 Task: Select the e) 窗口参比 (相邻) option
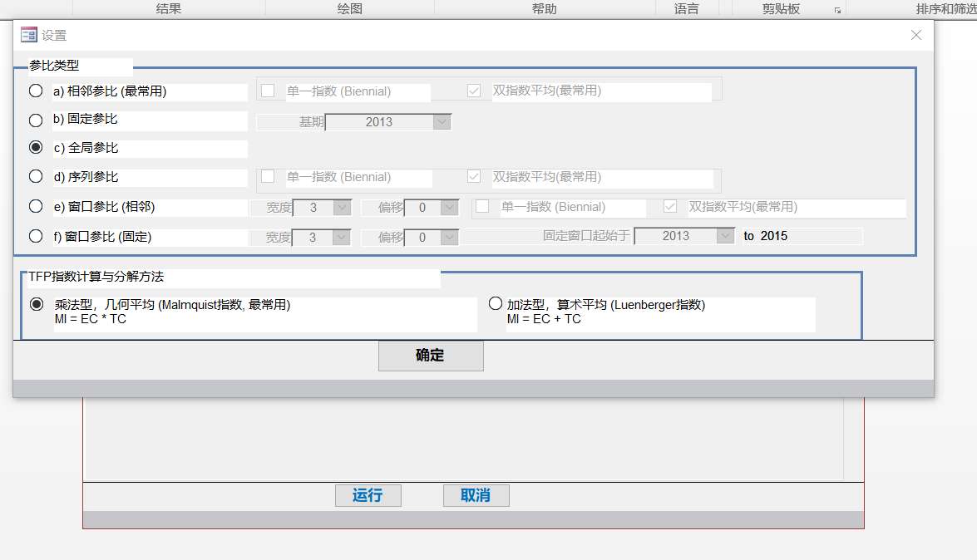pyautogui.click(x=35, y=206)
